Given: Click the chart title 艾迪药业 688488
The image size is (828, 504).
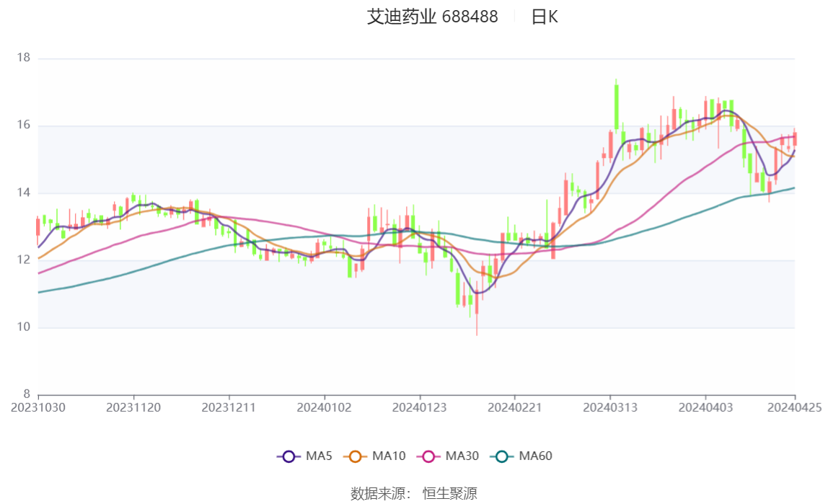Looking at the screenshot, I should pos(433,17).
